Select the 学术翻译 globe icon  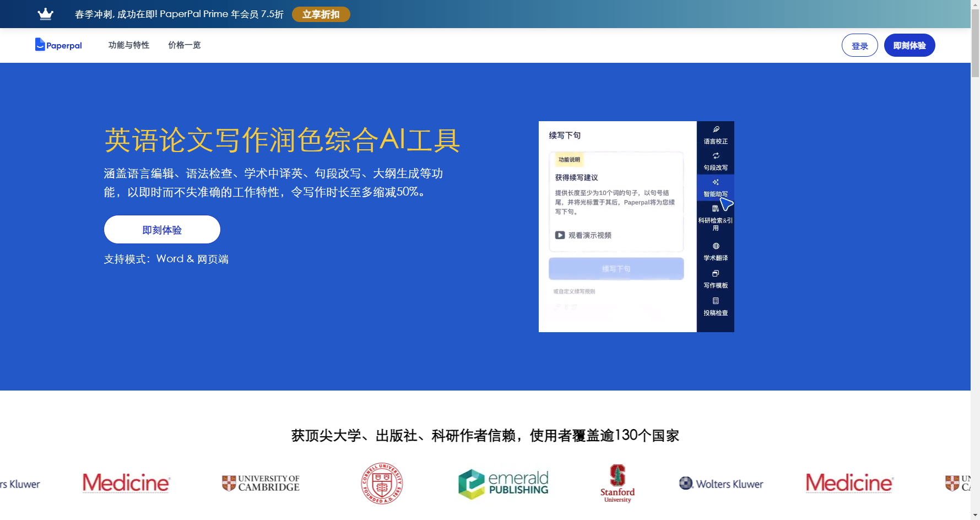tap(716, 251)
